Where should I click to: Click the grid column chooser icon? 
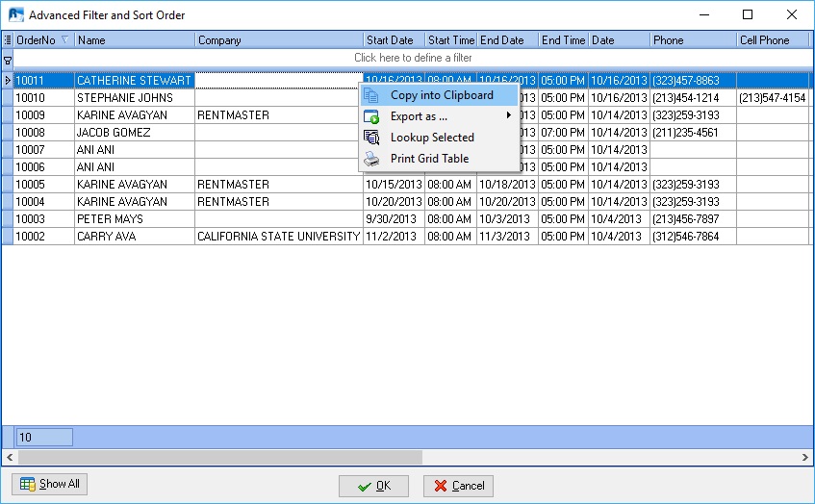point(8,40)
